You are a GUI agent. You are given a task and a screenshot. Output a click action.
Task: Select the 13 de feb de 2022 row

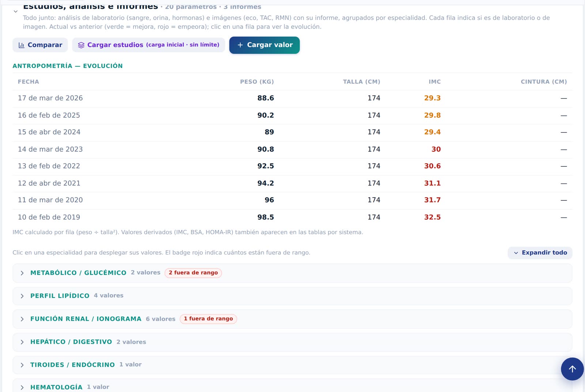coord(292,166)
